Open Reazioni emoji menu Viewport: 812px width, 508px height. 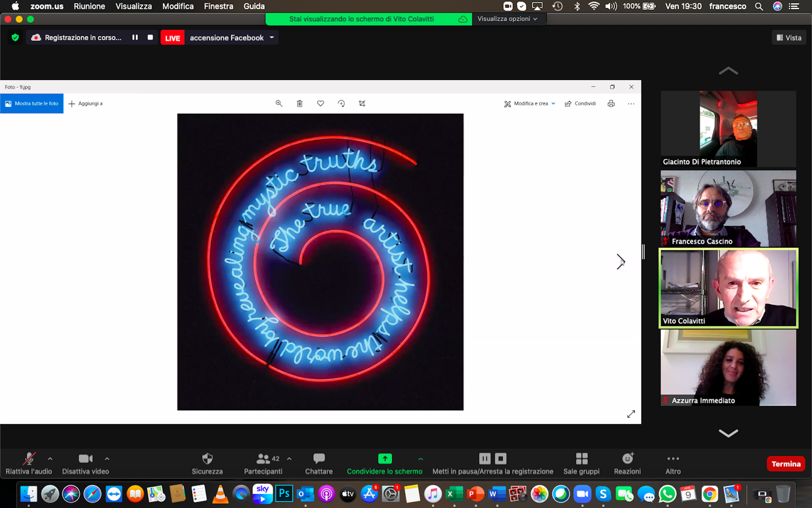(x=627, y=464)
